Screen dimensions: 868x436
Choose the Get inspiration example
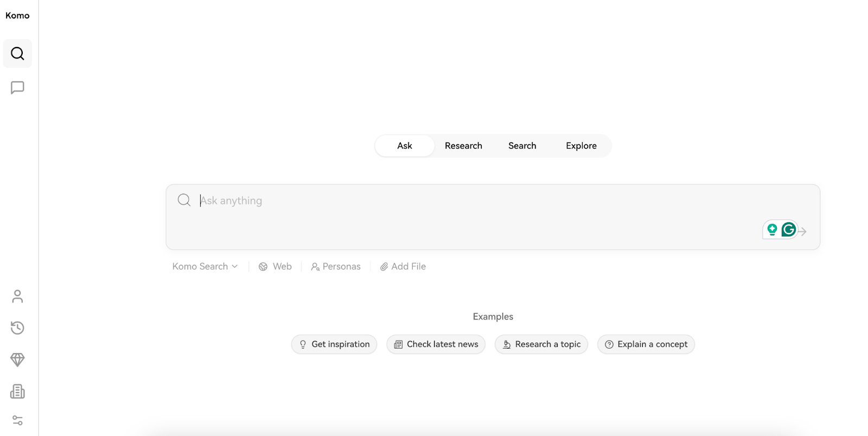(334, 344)
